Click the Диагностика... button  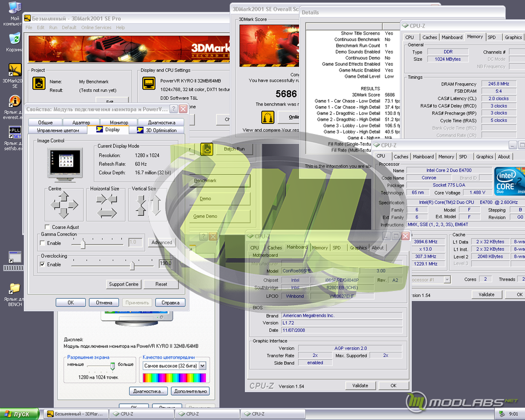point(148,391)
